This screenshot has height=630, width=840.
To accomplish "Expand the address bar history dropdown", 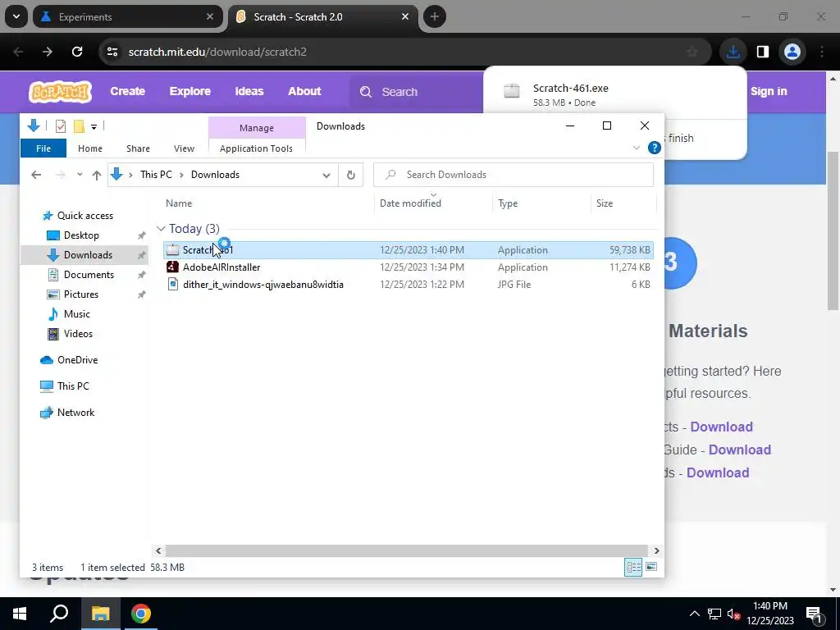I will 326,175.
